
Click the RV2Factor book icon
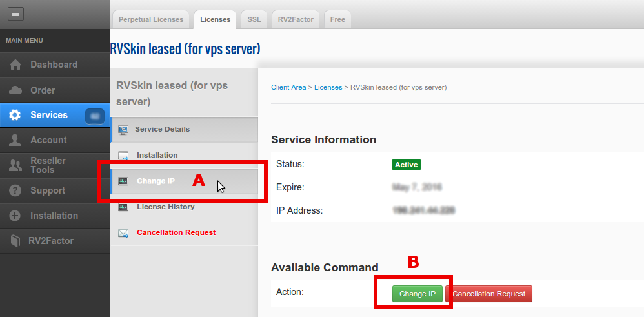point(15,241)
